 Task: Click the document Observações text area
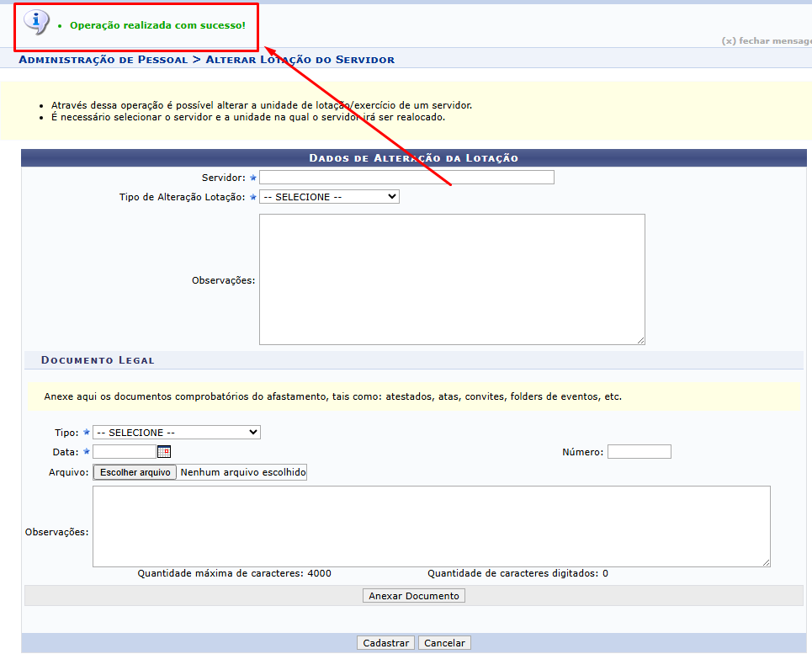[x=431, y=526]
